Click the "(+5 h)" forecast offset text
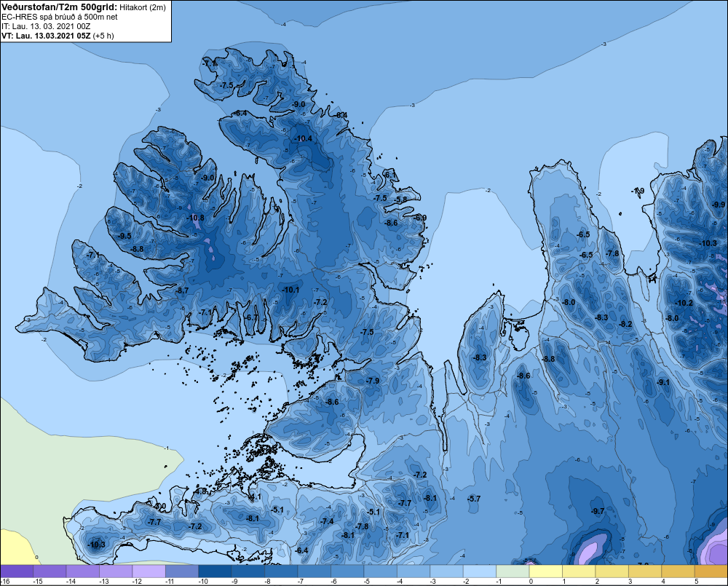Viewport: 728px width, 586px height. tap(103, 36)
